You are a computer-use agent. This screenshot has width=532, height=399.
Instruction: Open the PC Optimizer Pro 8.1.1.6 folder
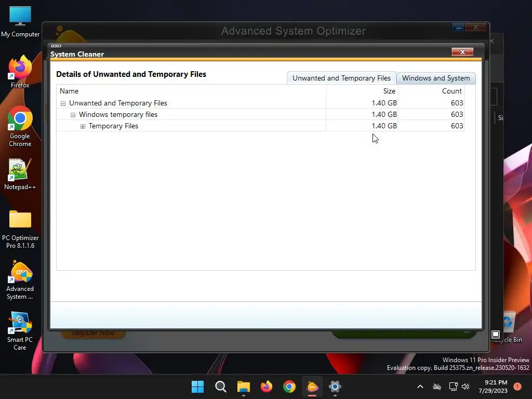coord(20,229)
